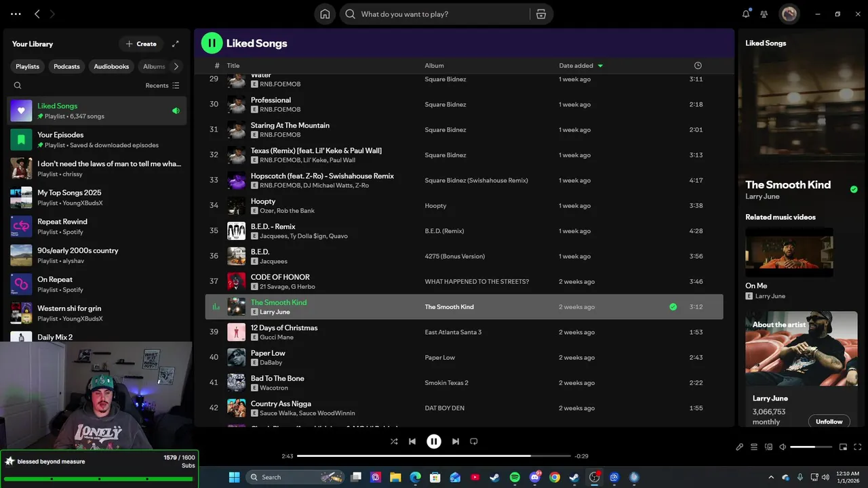The image size is (868, 488).
Task: Mute the Spotify volume speaker icon
Action: coord(783,447)
